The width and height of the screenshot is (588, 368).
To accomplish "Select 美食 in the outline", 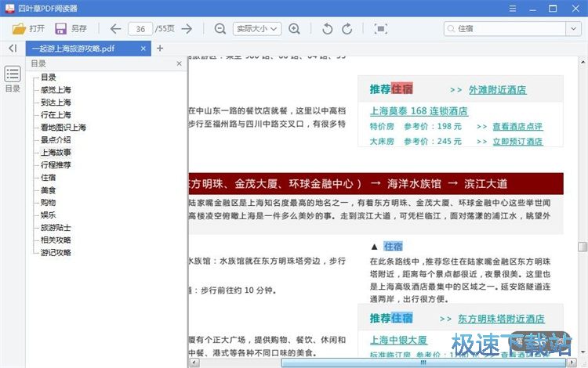I will click(x=49, y=190).
